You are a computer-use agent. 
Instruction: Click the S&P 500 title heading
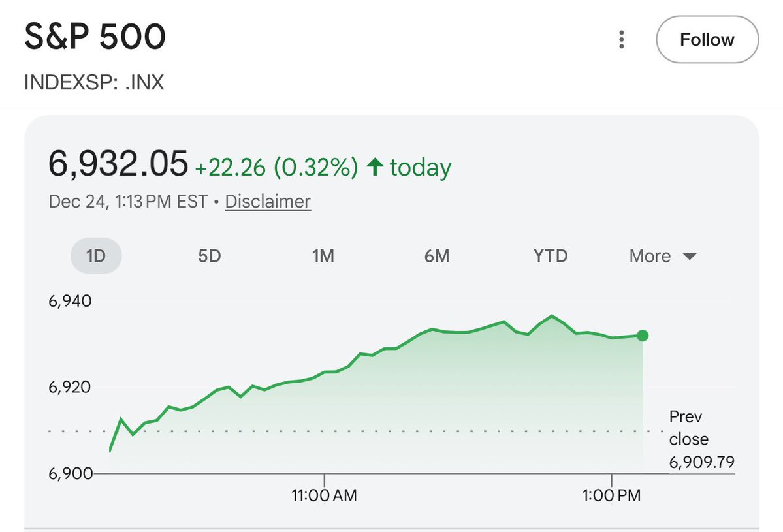pyautogui.click(x=95, y=39)
